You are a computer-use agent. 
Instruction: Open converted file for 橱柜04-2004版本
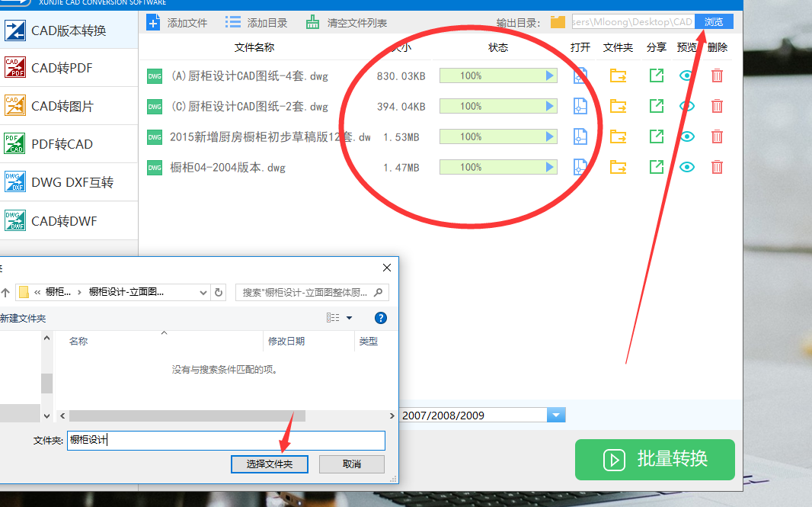[580, 167]
